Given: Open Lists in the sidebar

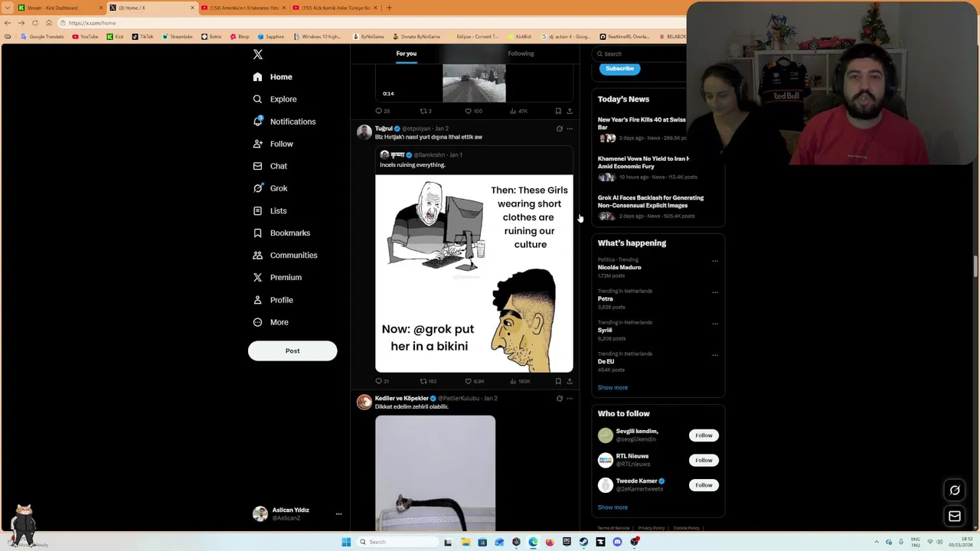Looking at the screenshot, I should 269,210.
